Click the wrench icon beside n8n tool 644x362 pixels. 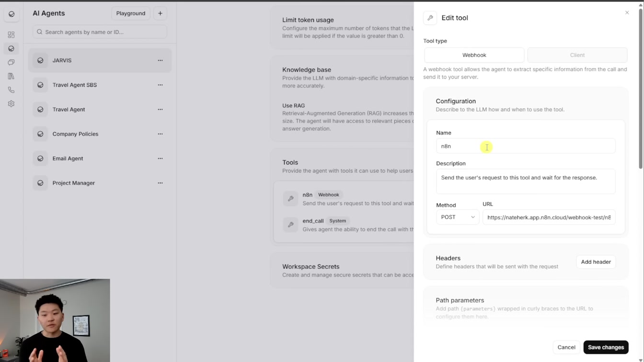[290, 199]
